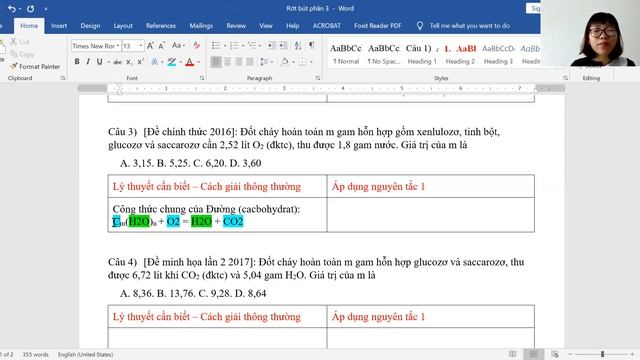Switch to the Insert tab

tap(59, 26)
